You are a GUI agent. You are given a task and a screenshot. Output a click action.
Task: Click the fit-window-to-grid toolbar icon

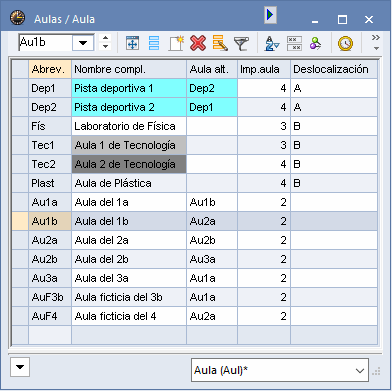pos(132,43)
